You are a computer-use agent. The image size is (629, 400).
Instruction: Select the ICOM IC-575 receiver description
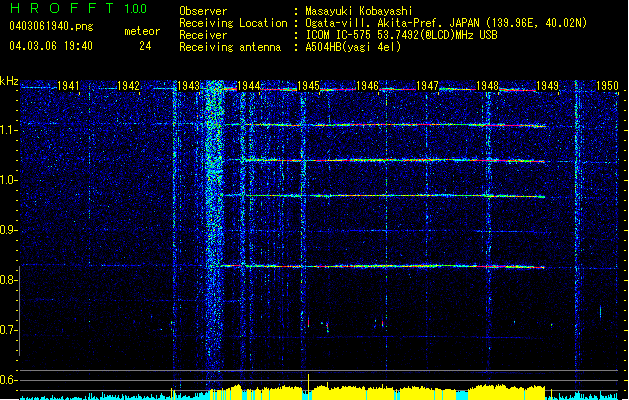(x=401, y=35)
